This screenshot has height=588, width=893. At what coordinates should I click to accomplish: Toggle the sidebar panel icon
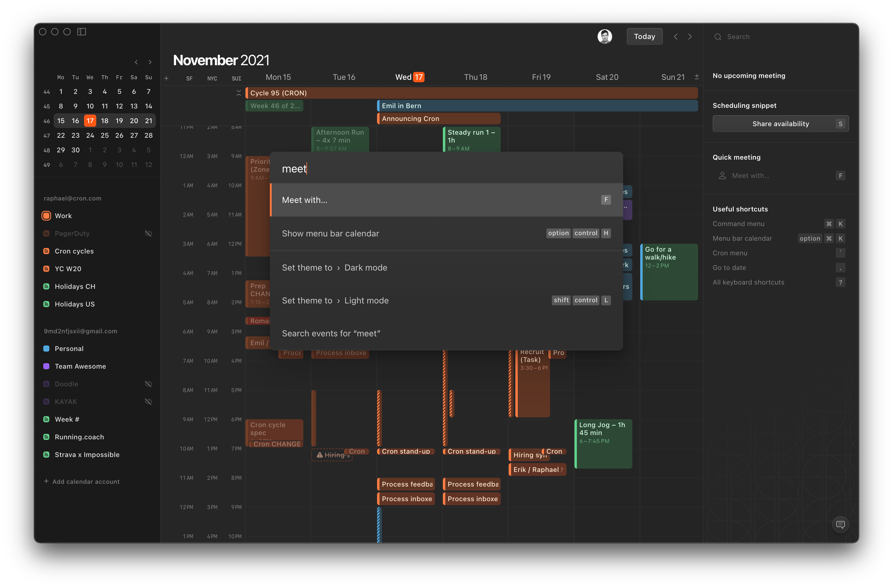[x=81, y=32]
